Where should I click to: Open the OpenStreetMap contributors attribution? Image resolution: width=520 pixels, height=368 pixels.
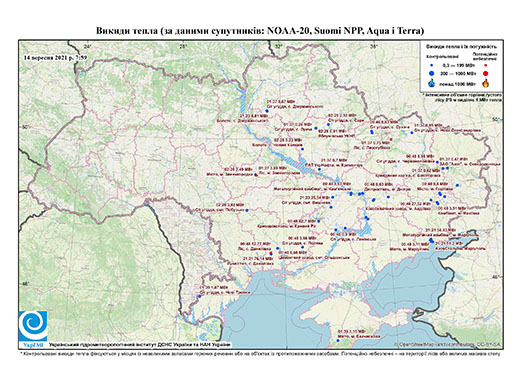click(x=447, y=344)
